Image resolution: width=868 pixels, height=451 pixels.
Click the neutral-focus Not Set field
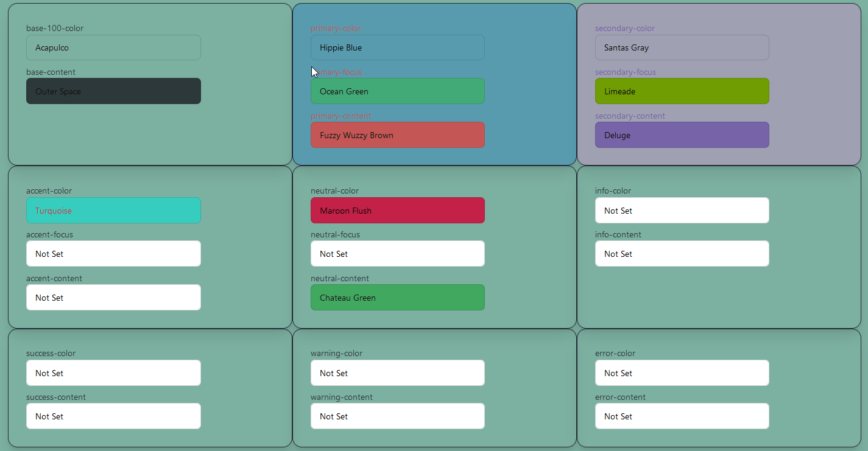click(398, 253)
